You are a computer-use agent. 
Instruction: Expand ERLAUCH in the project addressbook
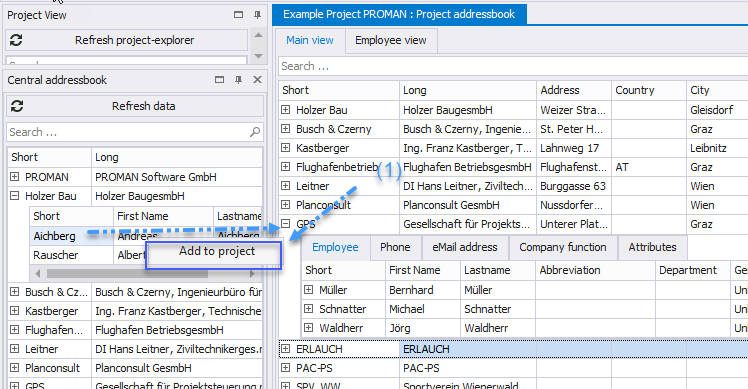pos(286,349)
